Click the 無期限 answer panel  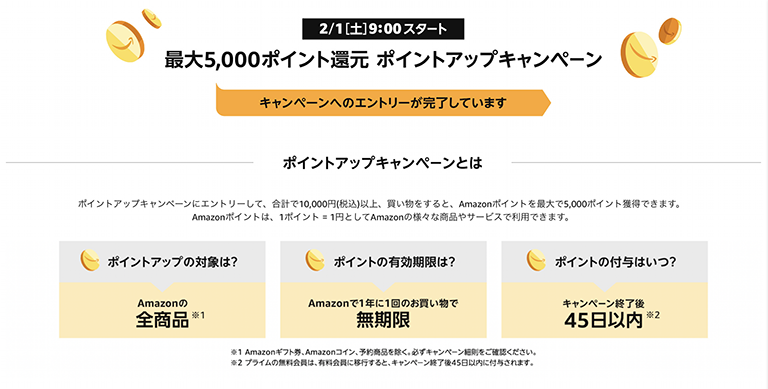point(383,310)
